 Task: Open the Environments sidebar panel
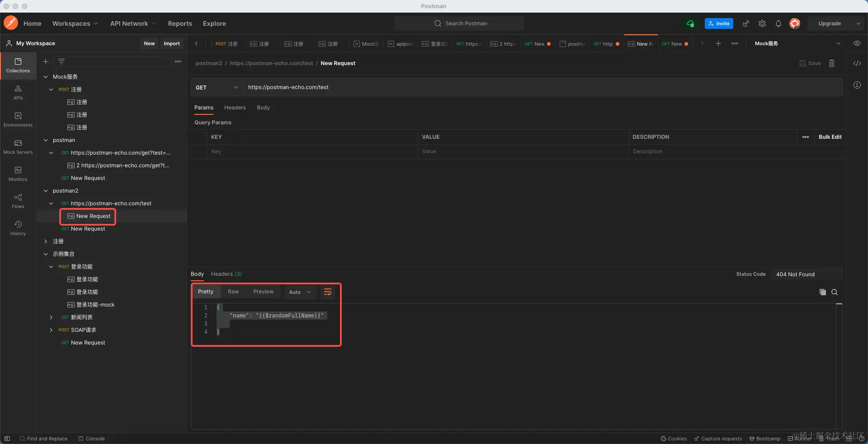coord(18,120)
